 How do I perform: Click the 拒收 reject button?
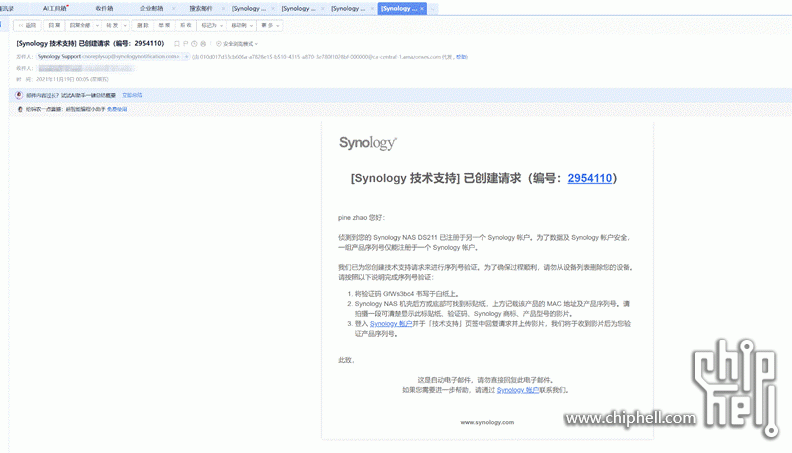click(185, 25)
